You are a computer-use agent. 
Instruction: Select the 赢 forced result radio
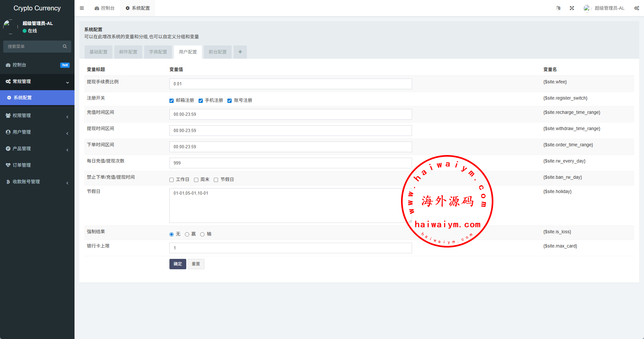tap(187, 234)
